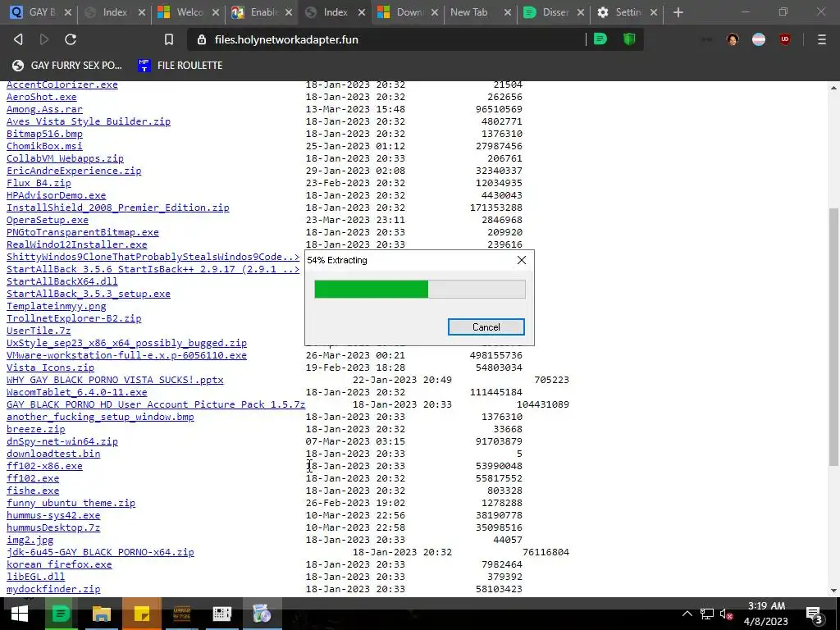Screen dimensions: 840x630
Task: Download ff102-x86.exe
Action: pyautogui.click(x=44, y=467)
